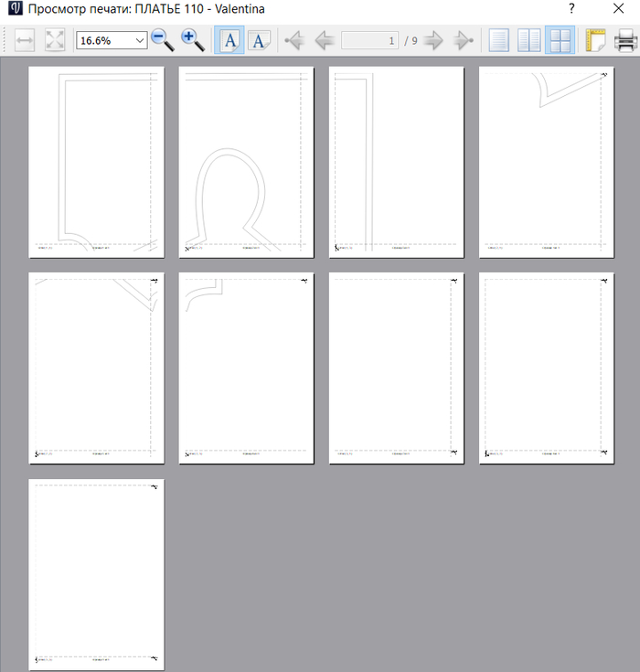
Task: Select the first page thumbnail
Action: pos(97,162)
